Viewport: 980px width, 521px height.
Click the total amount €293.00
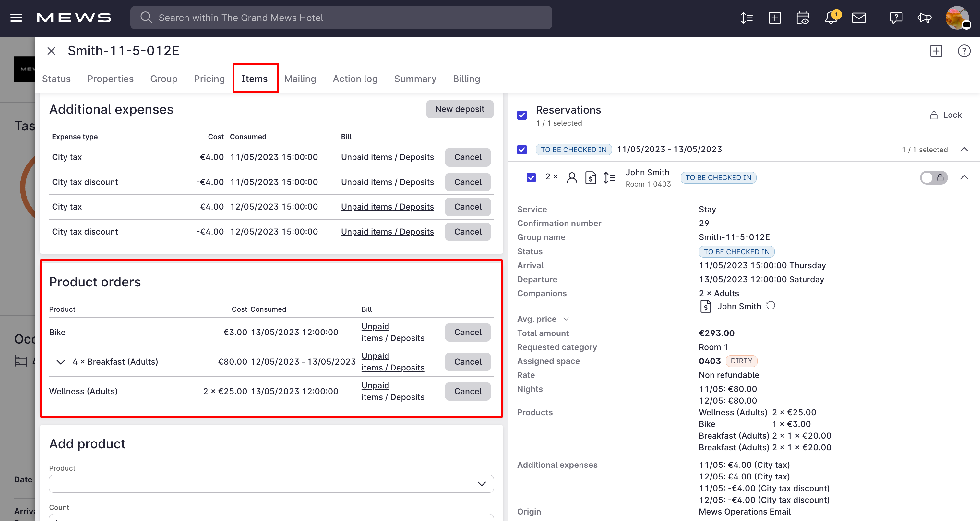click(717, 333)
